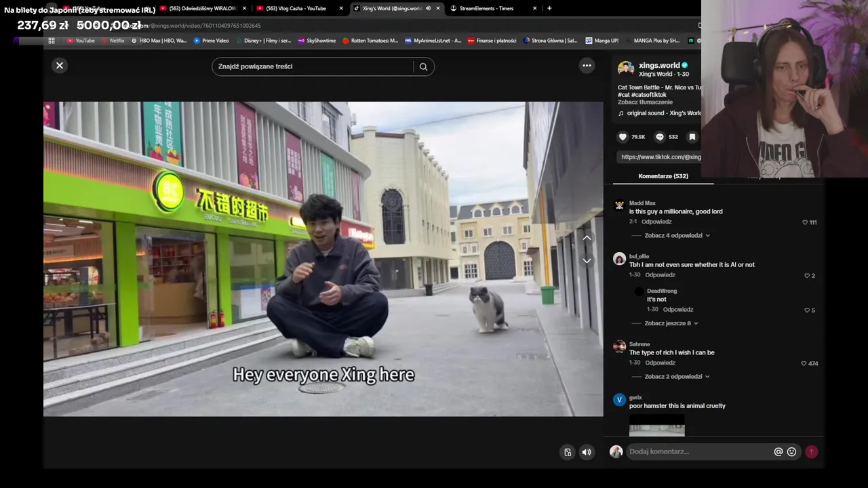The height and width of the screenshot is (488, 868).
Task: Click the tiktok.com video link field
Action: point(659,157)
